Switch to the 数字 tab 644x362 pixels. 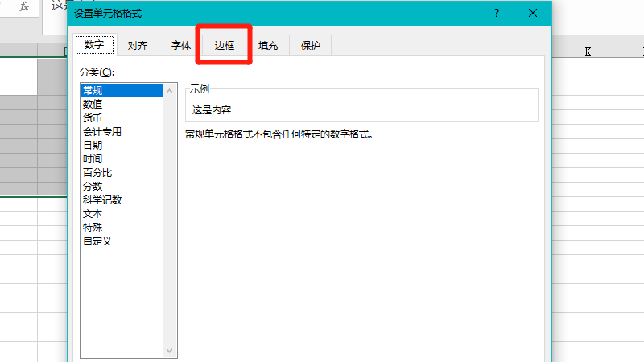[x=94, y=46]
